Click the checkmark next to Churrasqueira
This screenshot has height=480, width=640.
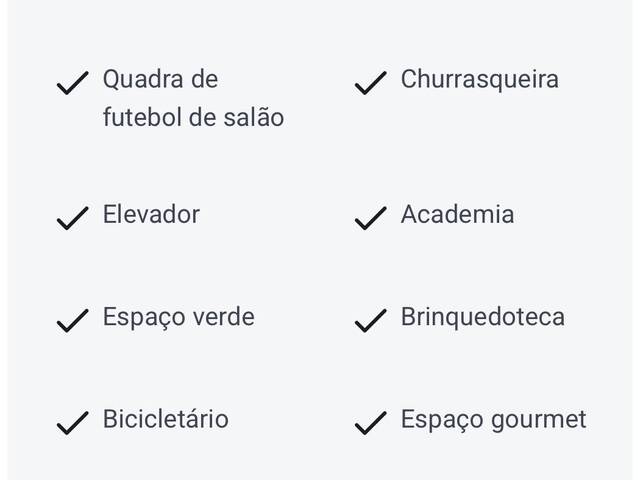pos(370,83)
